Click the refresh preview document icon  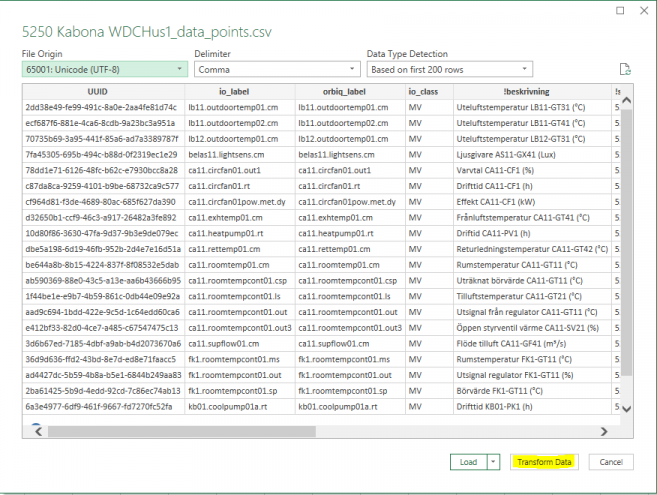click(x=625, y=69)
